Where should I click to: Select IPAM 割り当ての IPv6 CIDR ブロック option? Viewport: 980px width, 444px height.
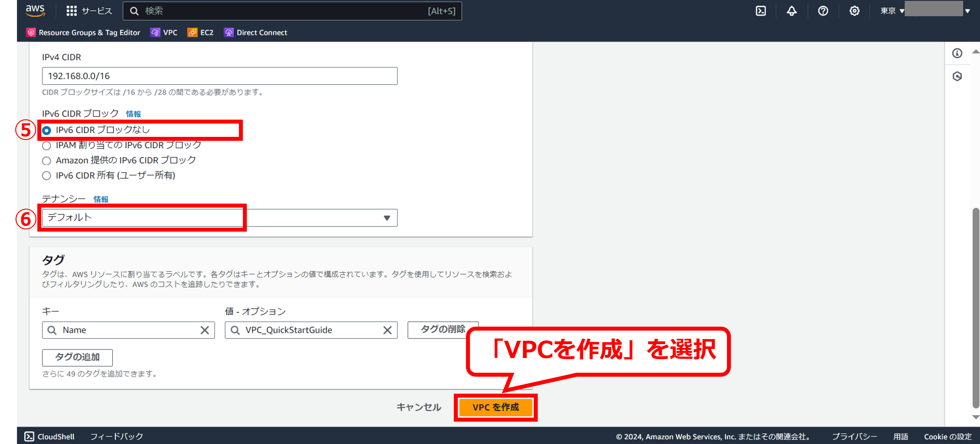coord(46,146)
